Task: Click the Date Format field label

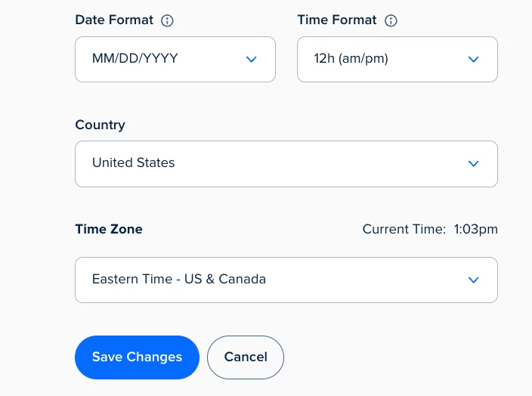Action: (114, 20)
